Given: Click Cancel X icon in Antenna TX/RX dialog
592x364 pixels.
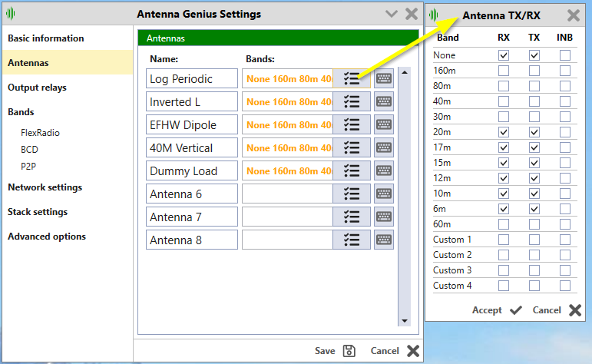Looking at the screenshot, I should coord(575,310).
